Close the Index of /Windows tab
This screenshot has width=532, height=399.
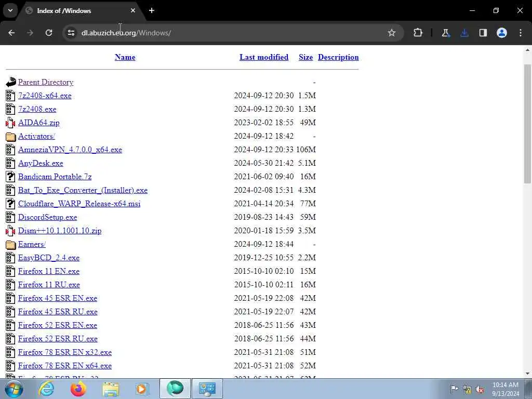133,10
